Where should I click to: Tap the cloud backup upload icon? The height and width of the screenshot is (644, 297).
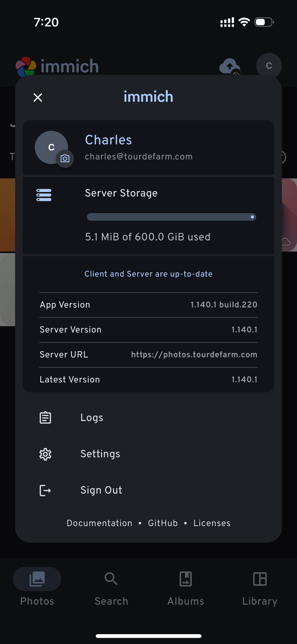(x=229, y=66)
